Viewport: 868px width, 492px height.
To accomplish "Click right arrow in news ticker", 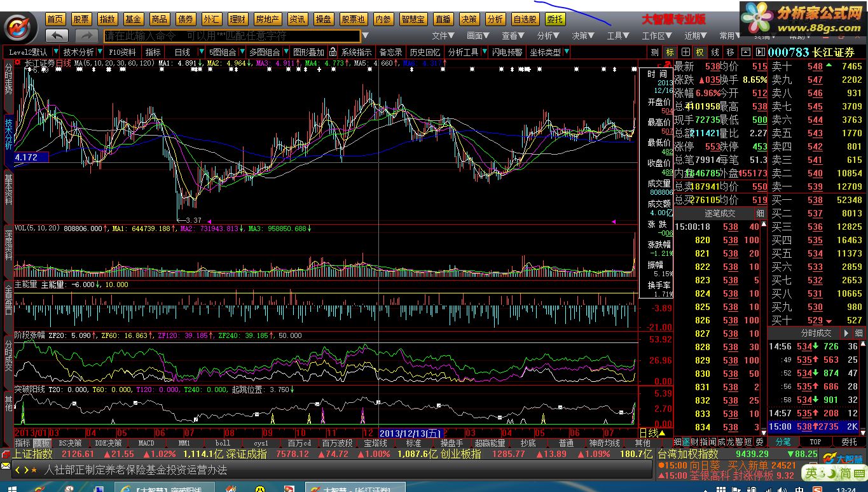I will click(x=25, y=470).
